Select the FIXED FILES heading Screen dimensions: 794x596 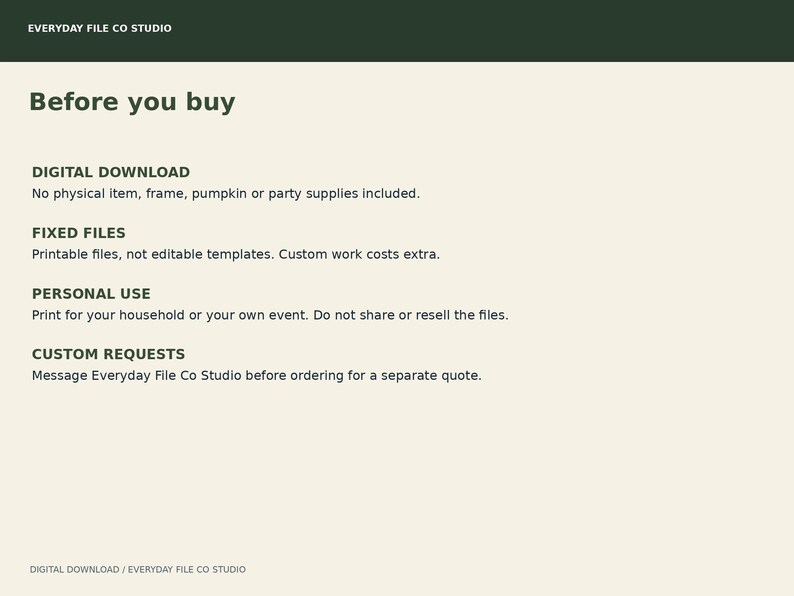pyautogui.click(x=78, y=233)
